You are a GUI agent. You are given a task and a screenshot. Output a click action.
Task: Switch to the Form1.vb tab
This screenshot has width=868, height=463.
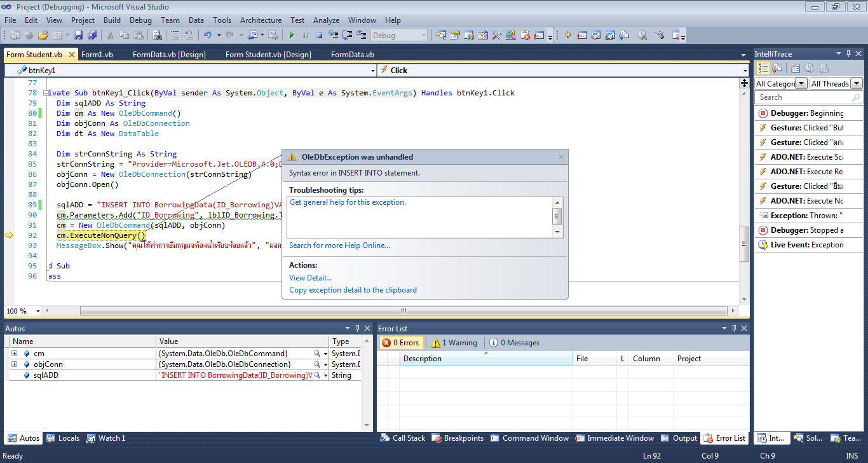point(97,55)
